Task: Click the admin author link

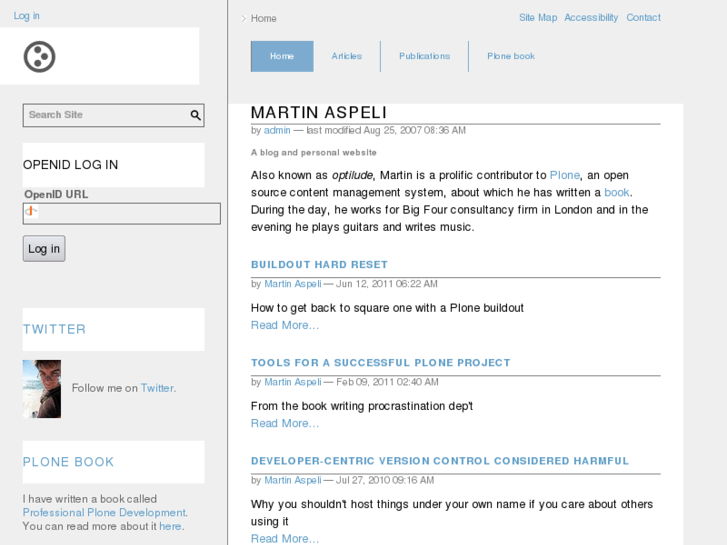Action: (x=277, y=130)
